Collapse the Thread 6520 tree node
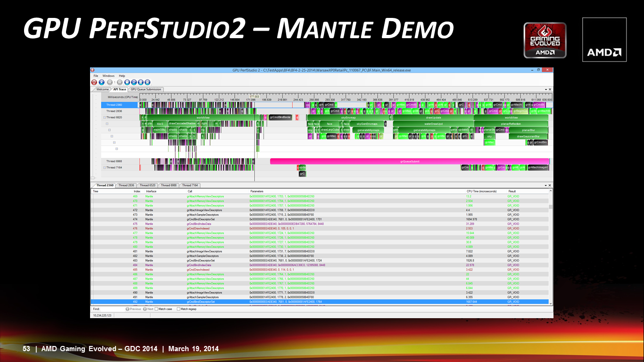 point(105,117)
